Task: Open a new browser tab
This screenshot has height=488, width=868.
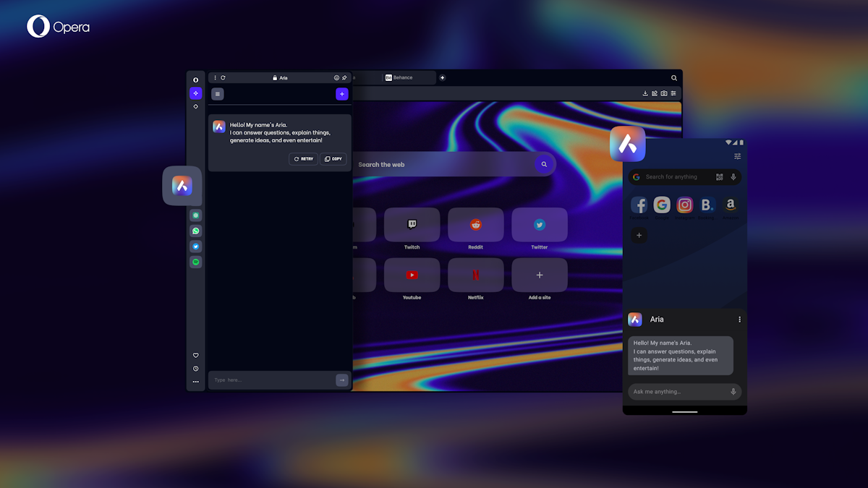Action: (442, 77)
